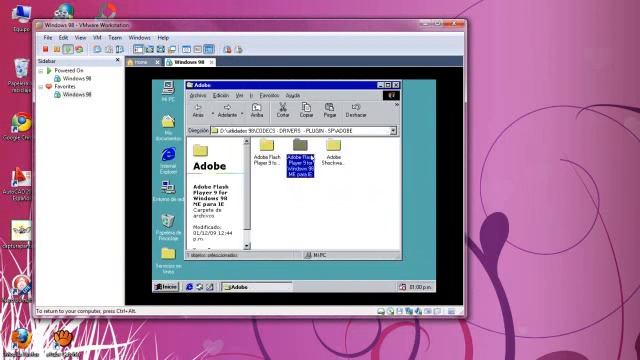
Task: Select Windows 98 under Powered On
Action: (76, 78)
